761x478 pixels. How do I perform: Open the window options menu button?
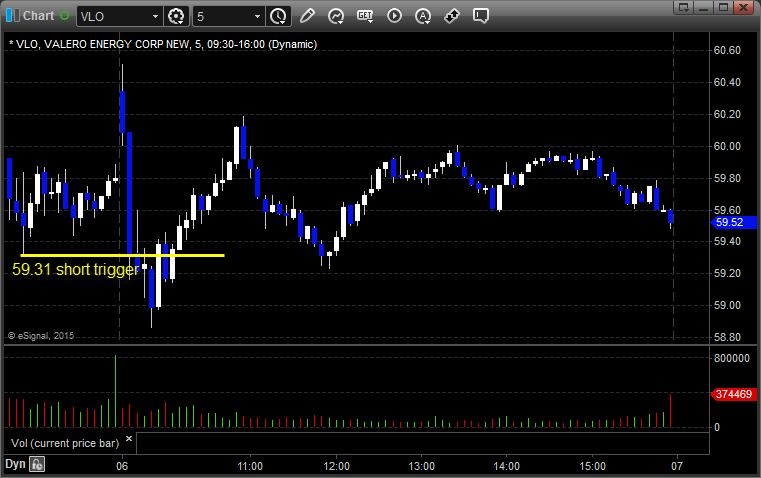(x=684, y=7)
